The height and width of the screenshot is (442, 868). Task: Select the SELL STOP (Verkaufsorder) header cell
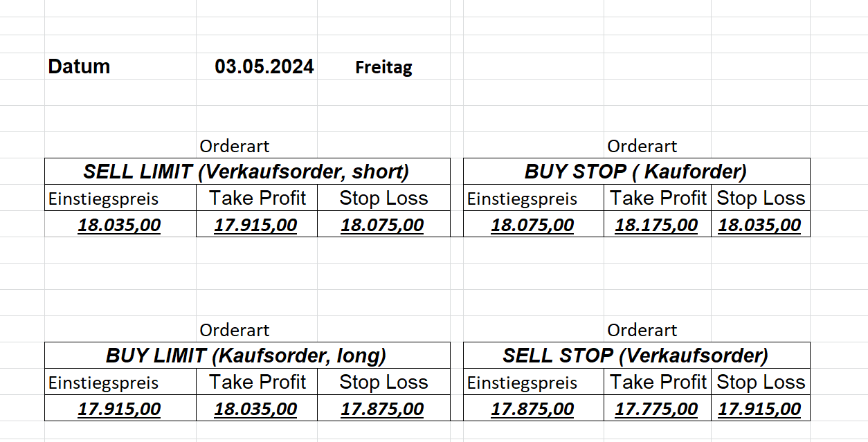click(635, 356)
